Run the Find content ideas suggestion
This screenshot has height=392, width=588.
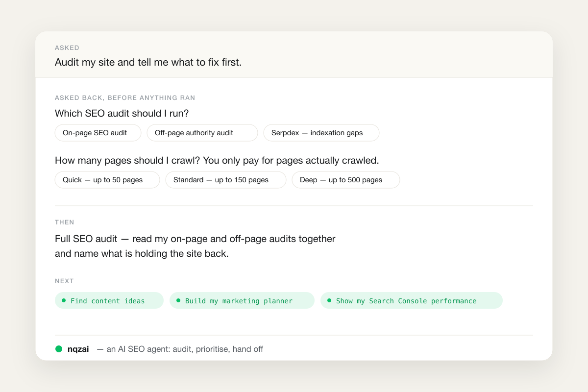pos(109,300)
